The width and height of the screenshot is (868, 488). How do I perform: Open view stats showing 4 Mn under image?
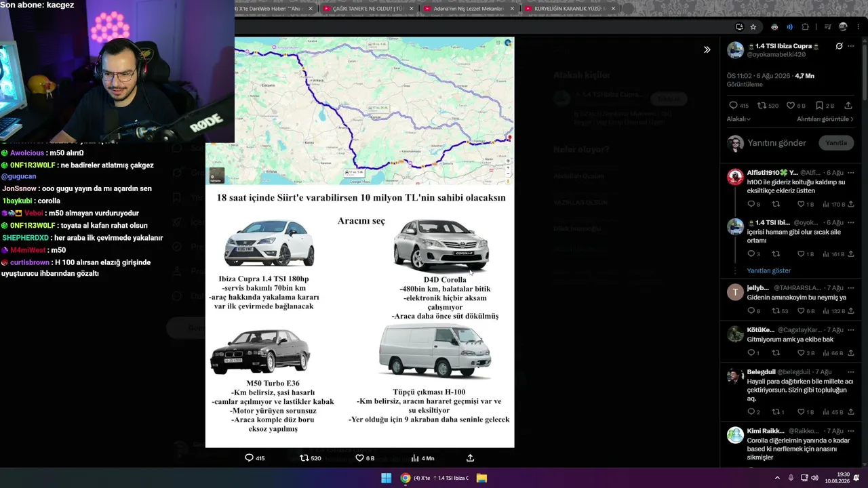422,458
